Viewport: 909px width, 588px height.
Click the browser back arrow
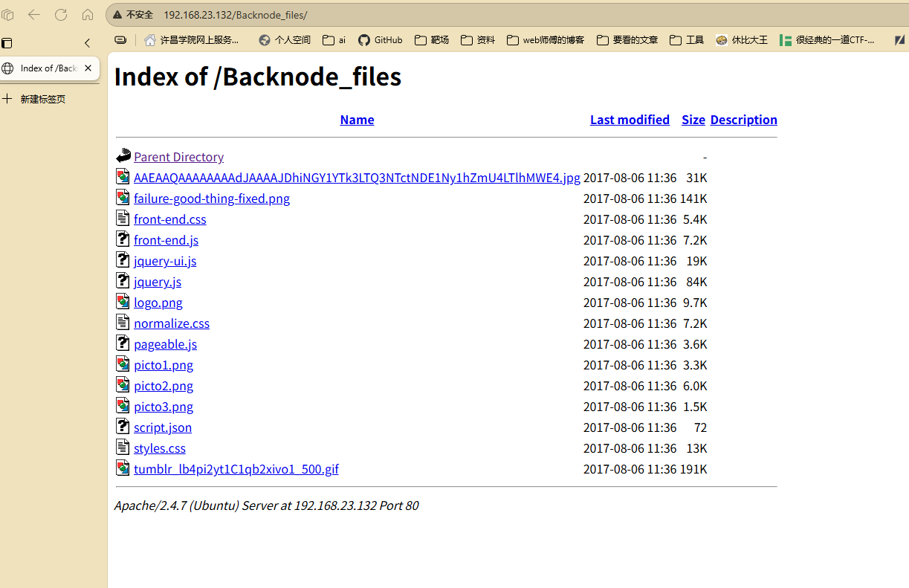pos(34,15)
